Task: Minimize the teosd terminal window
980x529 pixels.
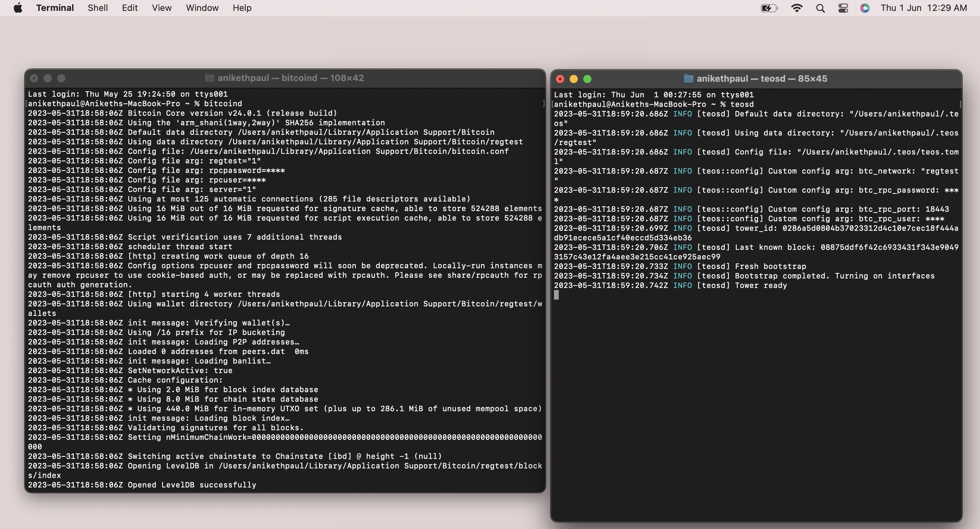Action: 574,79
